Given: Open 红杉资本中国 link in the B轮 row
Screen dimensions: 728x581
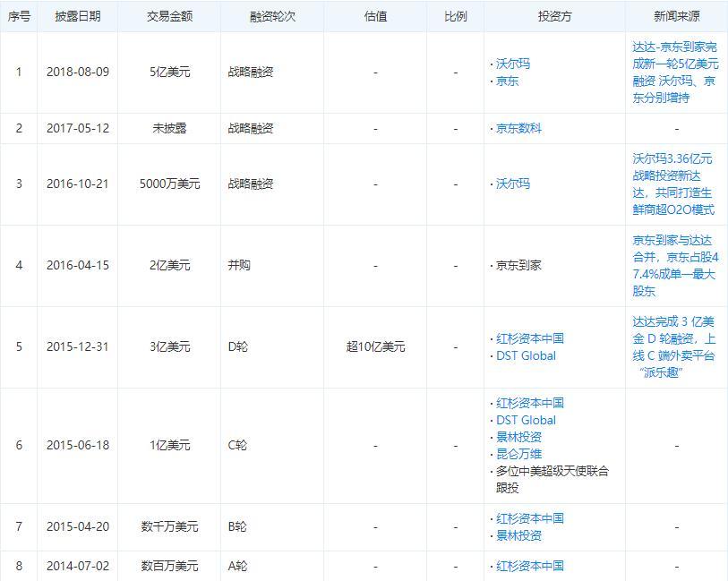Looking at the screenshot, I should pyautogui.click(x=530, y=518).
